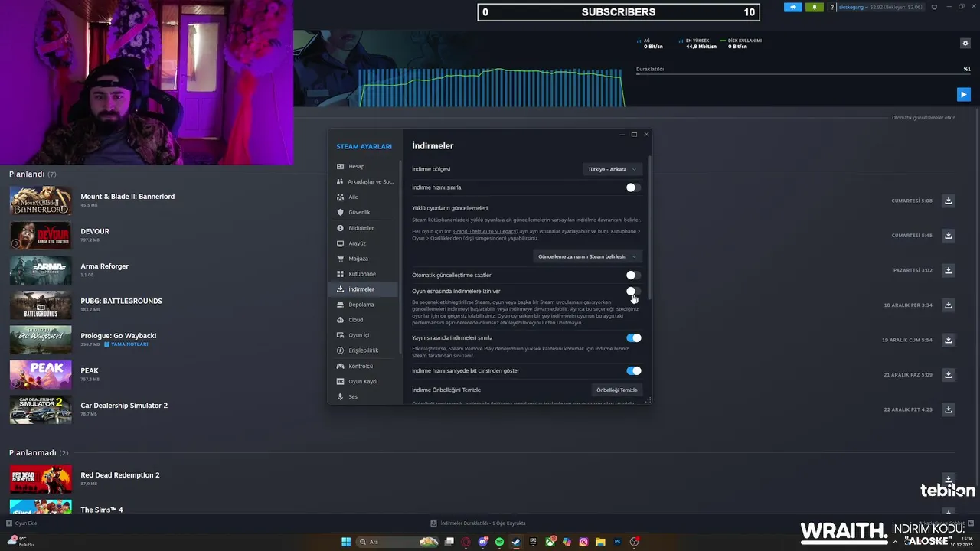This screenshot has width=980, height=551.
Task: Click the Planlanmadı (2) section header
Action: [x=38, y=453]
